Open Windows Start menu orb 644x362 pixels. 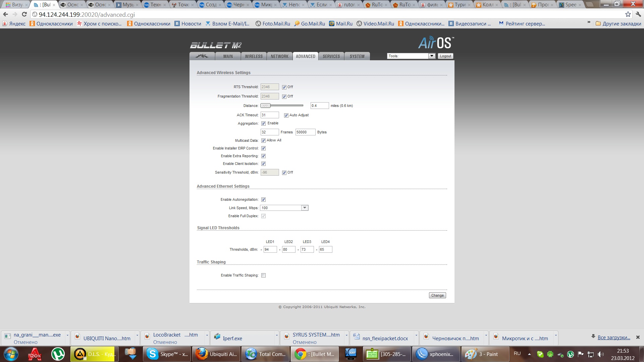tap(11, 354)
